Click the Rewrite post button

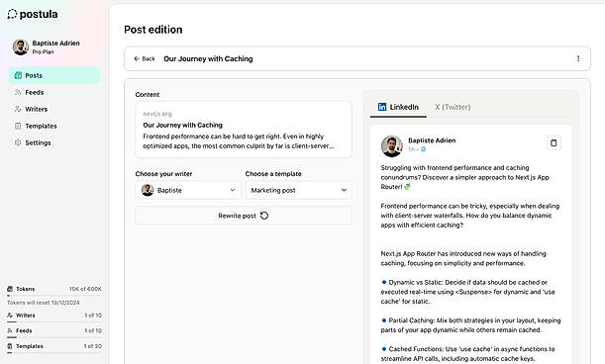[244, 216]
